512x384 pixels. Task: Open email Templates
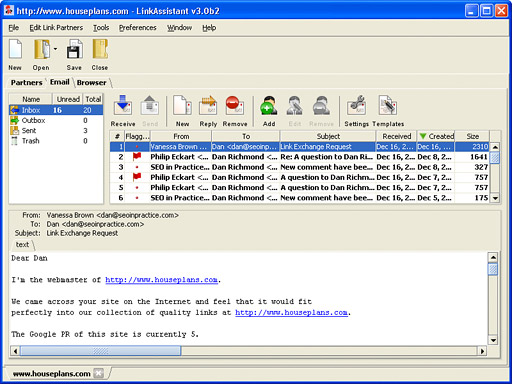pyautogui.click(x=388, y=106)
